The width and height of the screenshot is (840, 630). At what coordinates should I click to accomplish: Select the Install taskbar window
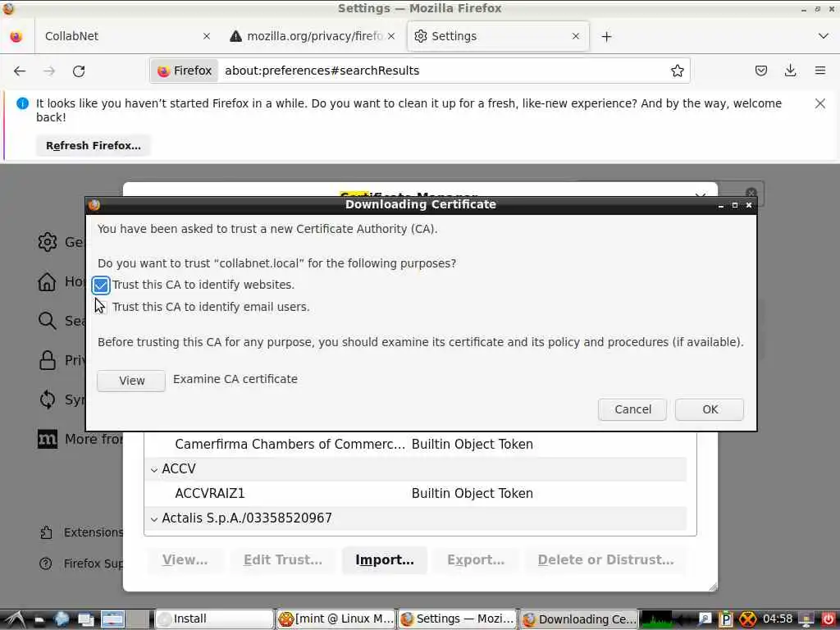pyautogui.click(x=214, y=619)
